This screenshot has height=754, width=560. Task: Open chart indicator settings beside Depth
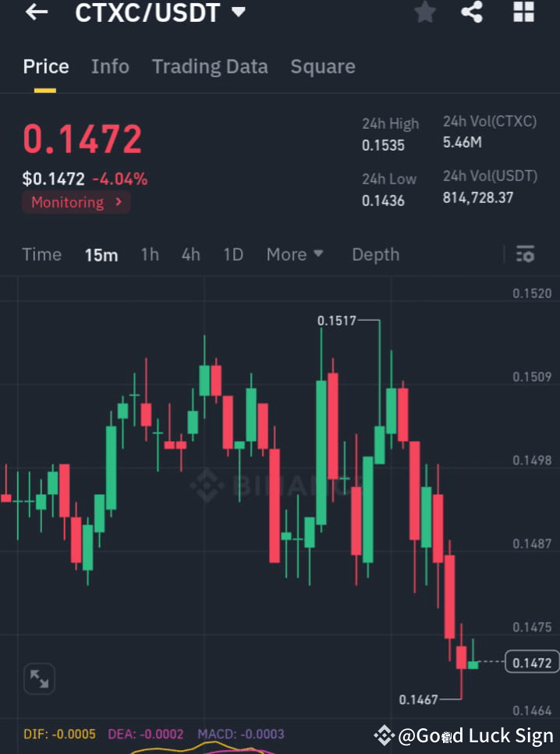coord(526,254)
